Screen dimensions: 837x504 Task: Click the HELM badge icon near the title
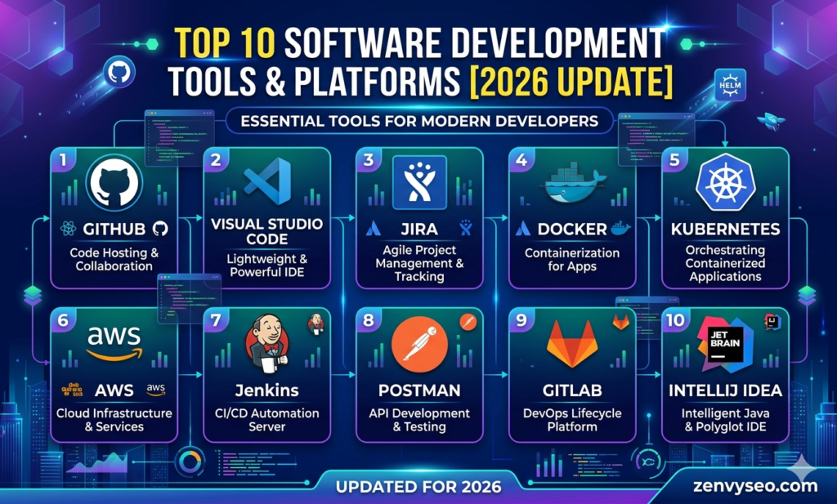coord(730,85)
